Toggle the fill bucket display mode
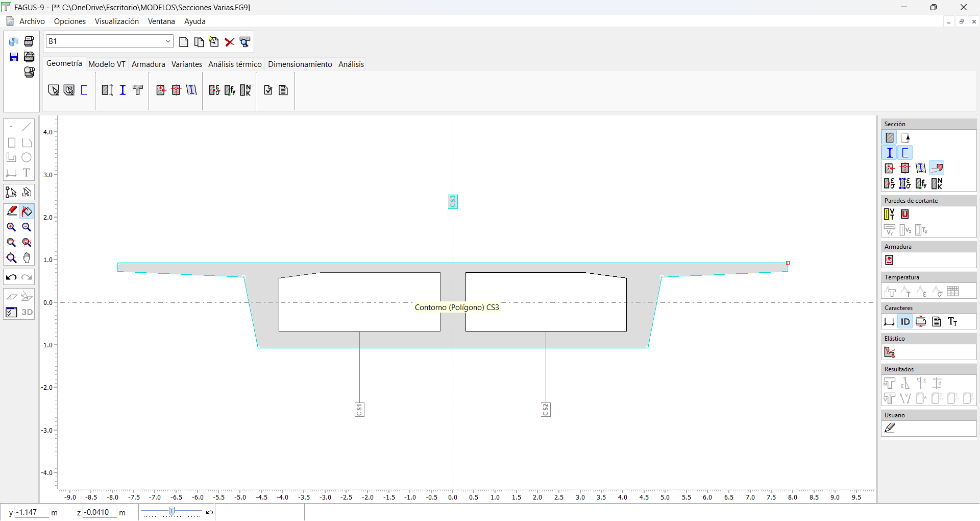This screenshot has height=521, width=980. (x=27, y=211)
